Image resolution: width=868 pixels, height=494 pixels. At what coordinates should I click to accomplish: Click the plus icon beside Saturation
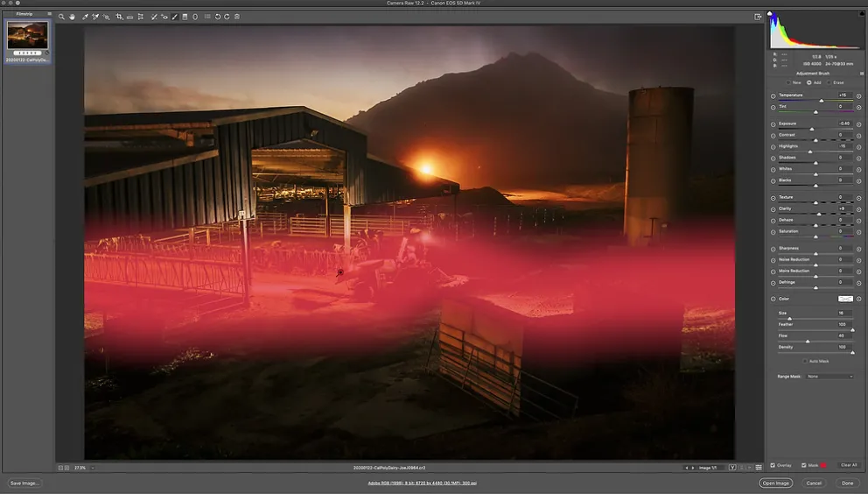[858, 232]
